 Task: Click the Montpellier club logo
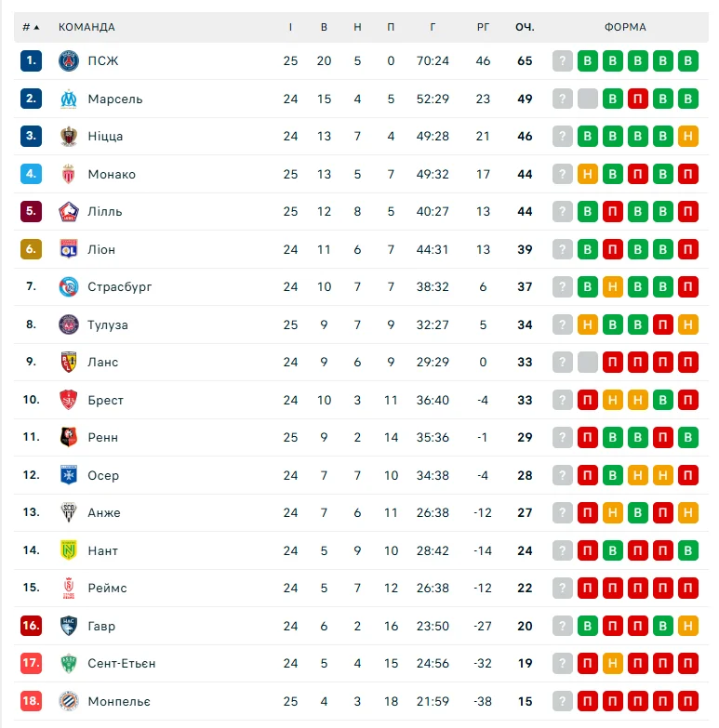pos(69,701)
